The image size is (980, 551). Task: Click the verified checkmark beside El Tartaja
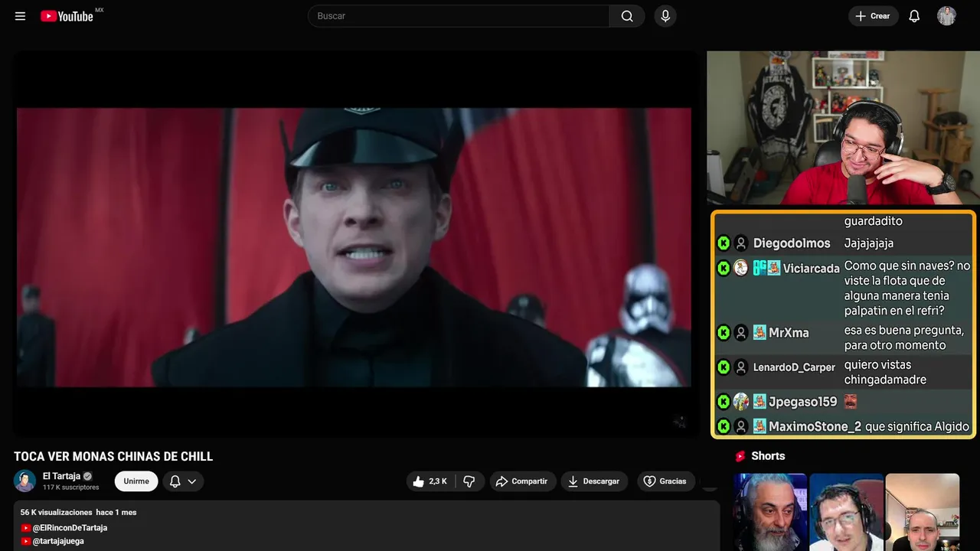[x=87, y=476]
